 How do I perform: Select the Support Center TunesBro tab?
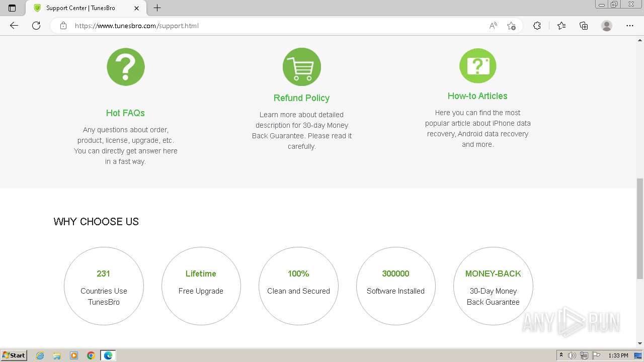click(86, 8)
